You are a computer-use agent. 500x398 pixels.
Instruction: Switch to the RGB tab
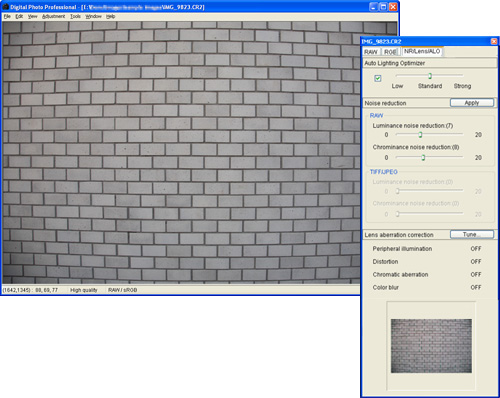tap(390, 52)
